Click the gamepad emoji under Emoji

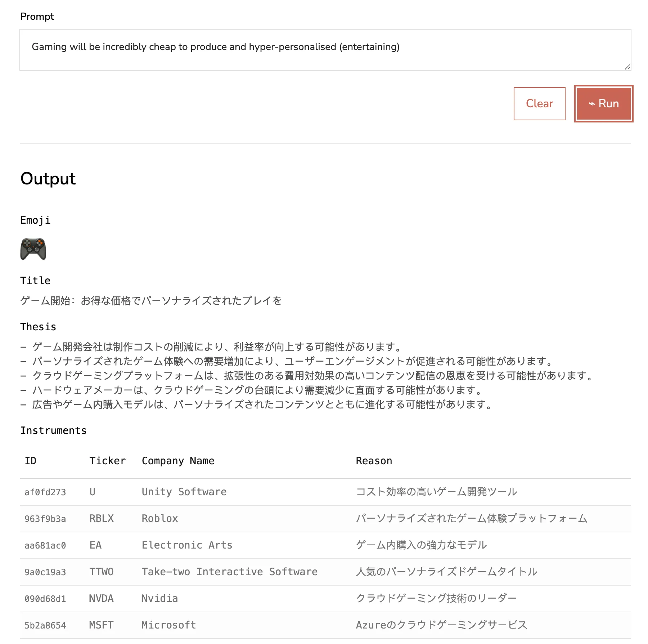(33, 249)
